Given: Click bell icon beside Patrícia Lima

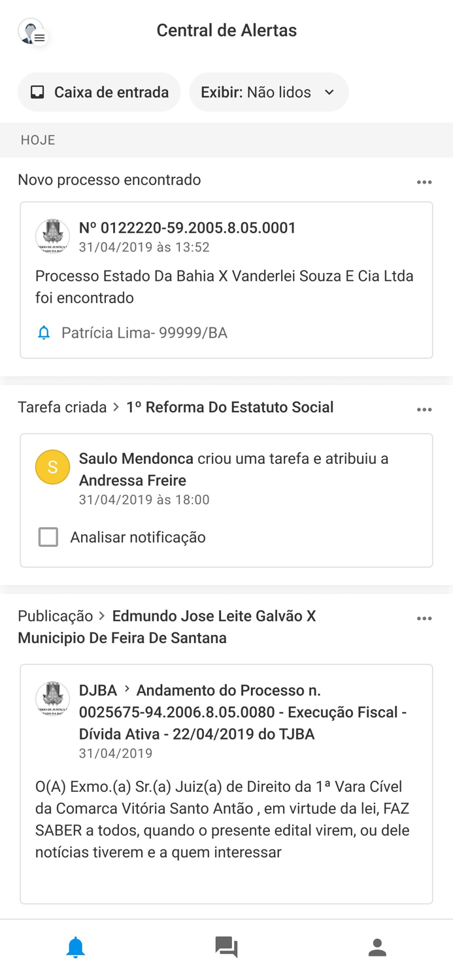Looking at the screenshot, I should click(43, 333).
